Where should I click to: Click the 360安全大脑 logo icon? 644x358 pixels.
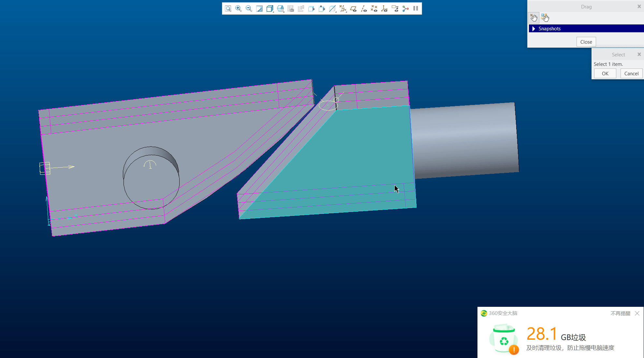484,313
